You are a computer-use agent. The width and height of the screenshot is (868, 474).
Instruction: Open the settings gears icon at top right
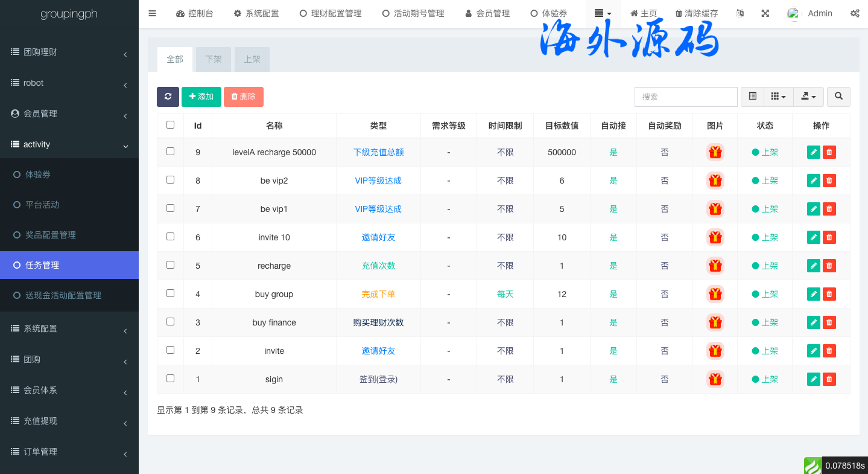(855, 13)
